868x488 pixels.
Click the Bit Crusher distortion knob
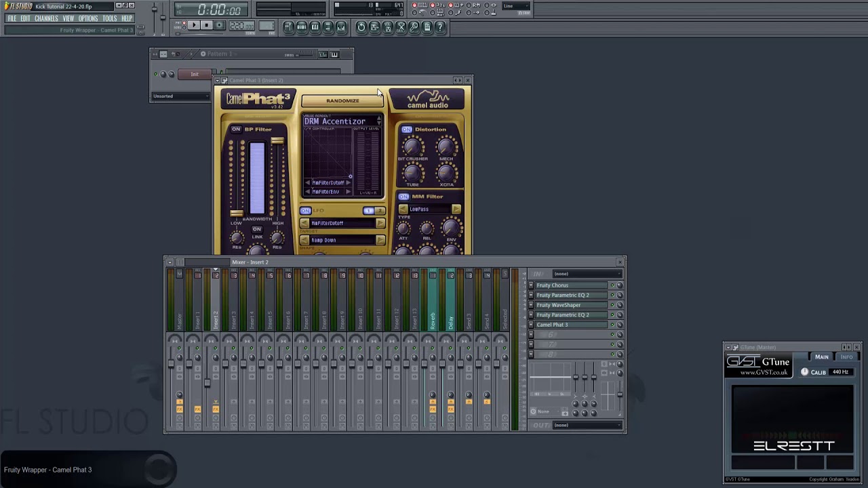(412, 146)
